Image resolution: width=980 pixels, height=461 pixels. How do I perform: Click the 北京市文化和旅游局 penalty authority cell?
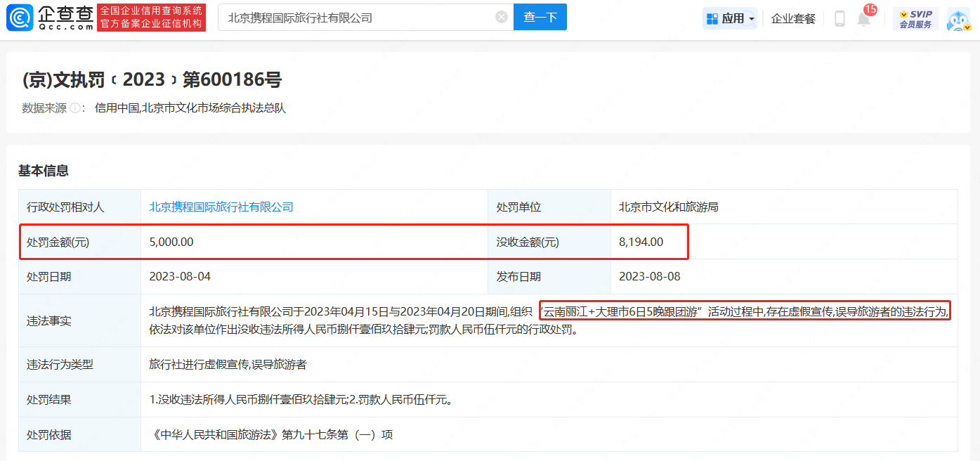click(x=668, y=207)
